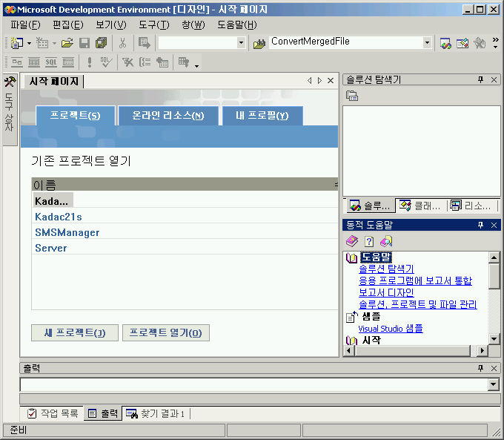Open the SMSManager project link

click(x=67, y=232)
